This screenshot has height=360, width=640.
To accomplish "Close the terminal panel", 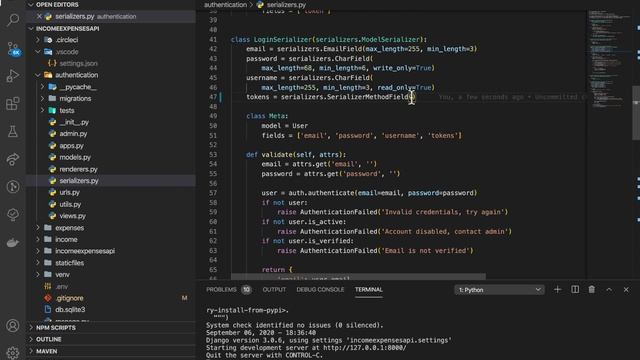I will [x=626, y=289].
